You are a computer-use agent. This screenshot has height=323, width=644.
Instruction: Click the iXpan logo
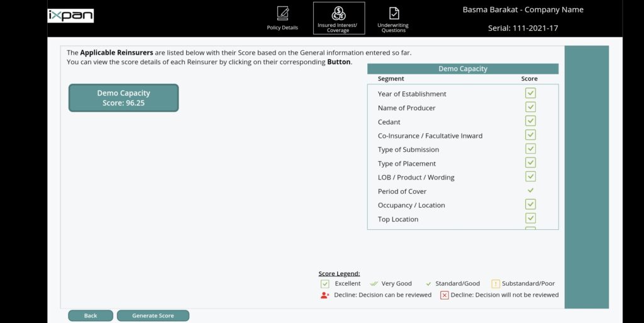[x=71, y=16]
